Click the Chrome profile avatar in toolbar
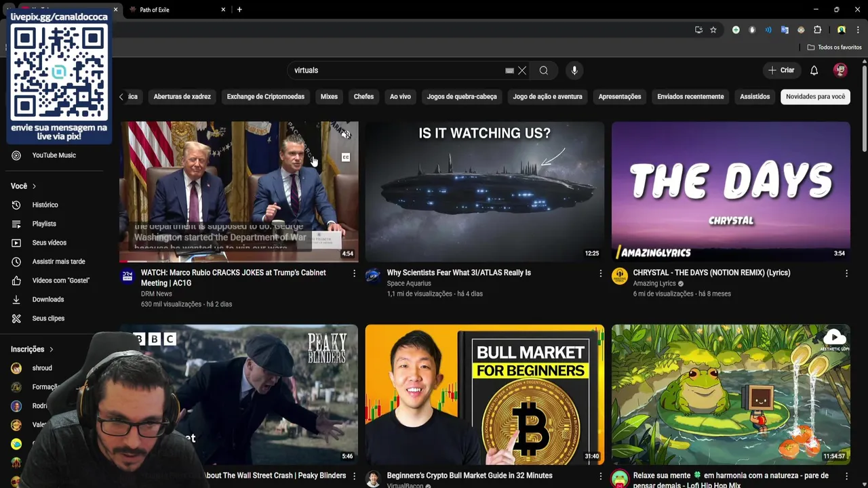The image size is (868, 488). (x=842, y=30)
